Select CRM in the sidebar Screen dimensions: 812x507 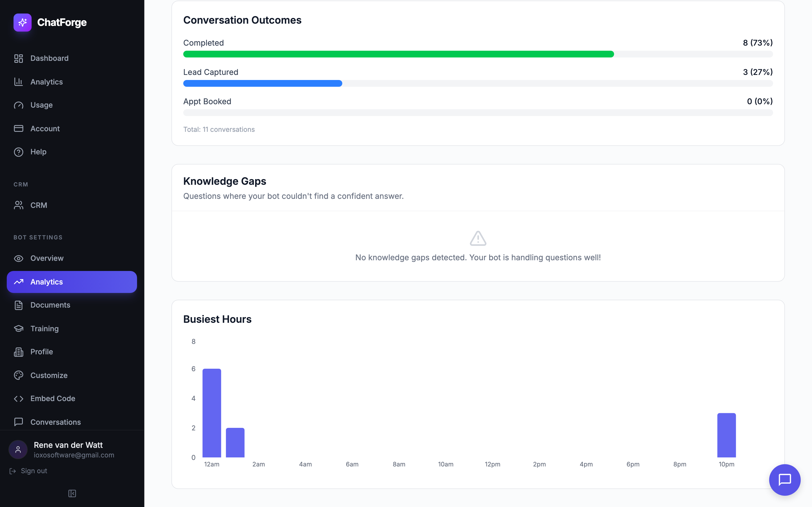[x=39, y=205]
